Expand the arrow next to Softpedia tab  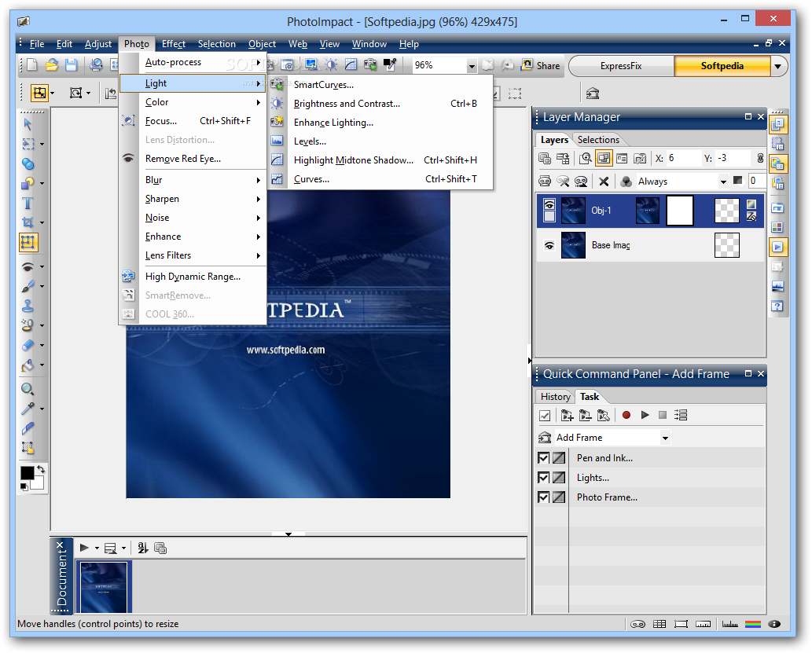point(777,66)
